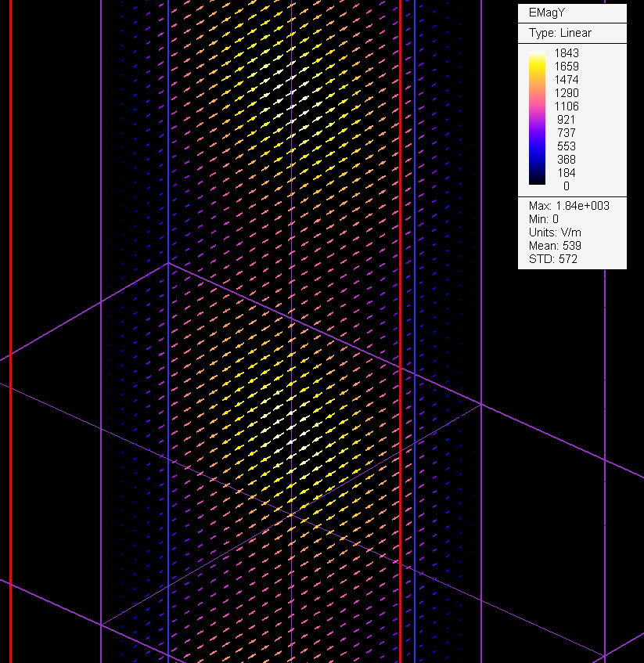Select the 921 scale value
The width and height of the screenshot is (644, 663).
coord(566,120)
